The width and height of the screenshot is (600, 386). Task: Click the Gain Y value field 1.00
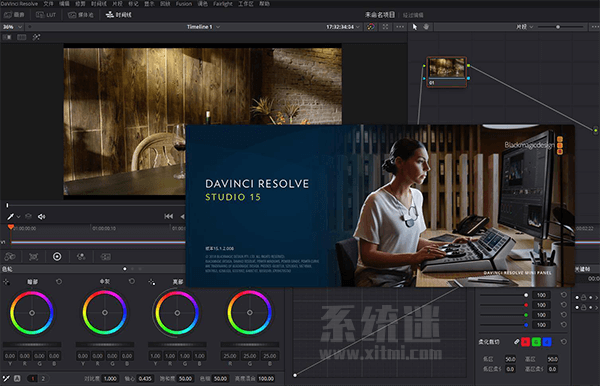155,356
